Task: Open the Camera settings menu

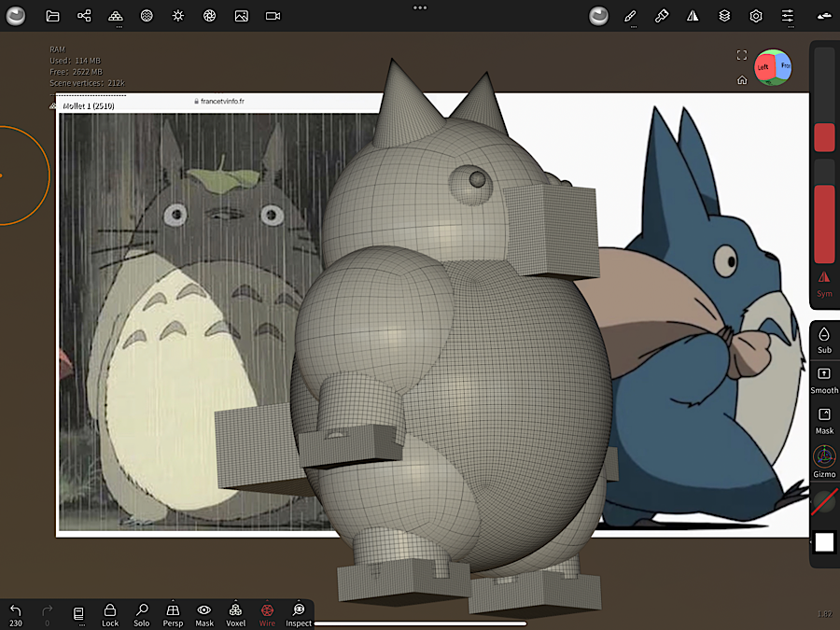Action: point(273,16)
